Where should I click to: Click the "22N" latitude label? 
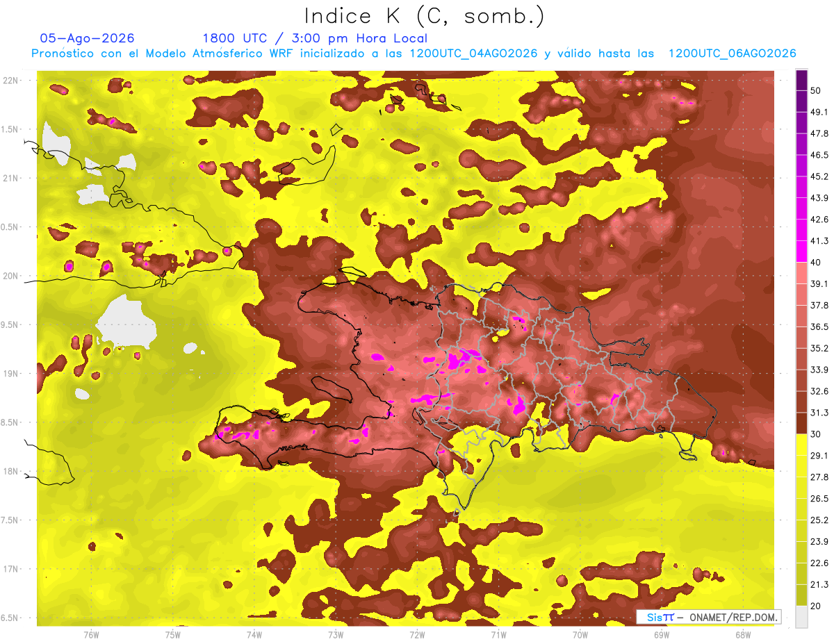tap(11, 80)
